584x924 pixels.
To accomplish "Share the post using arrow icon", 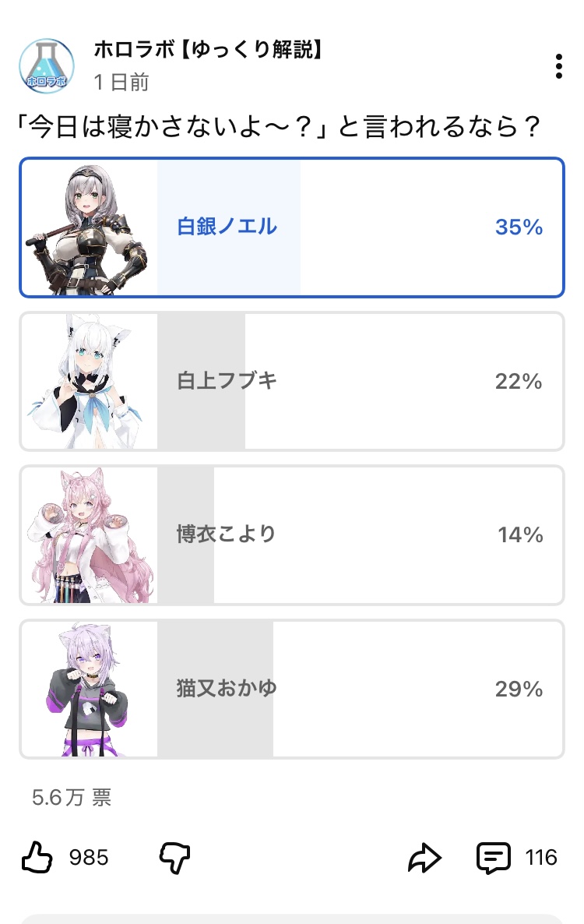I will [x=425, y=859].
